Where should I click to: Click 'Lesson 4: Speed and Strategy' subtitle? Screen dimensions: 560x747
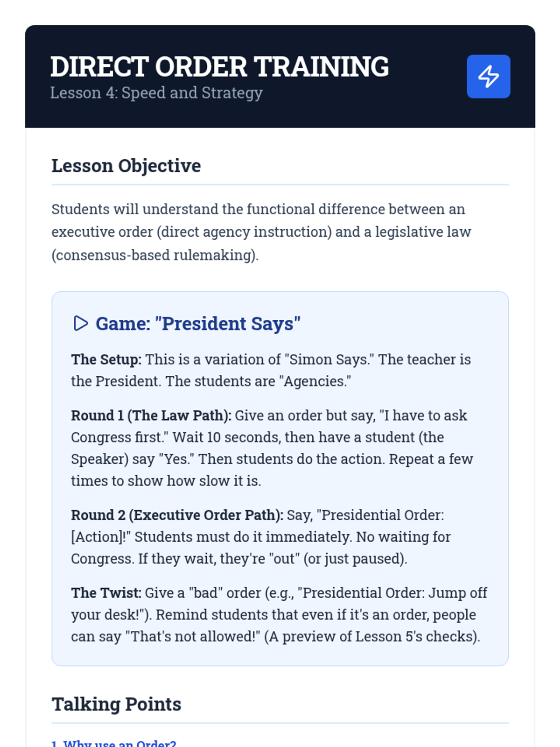point(156,92)
